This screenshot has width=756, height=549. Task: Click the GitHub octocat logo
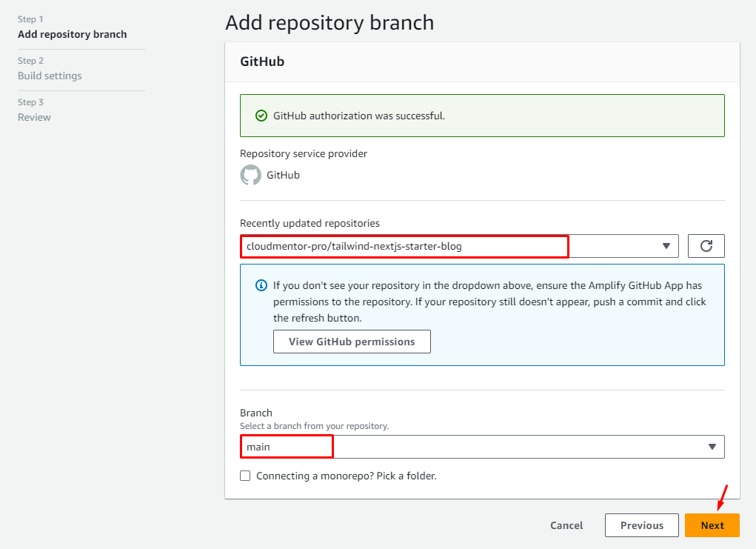[250, 176]
